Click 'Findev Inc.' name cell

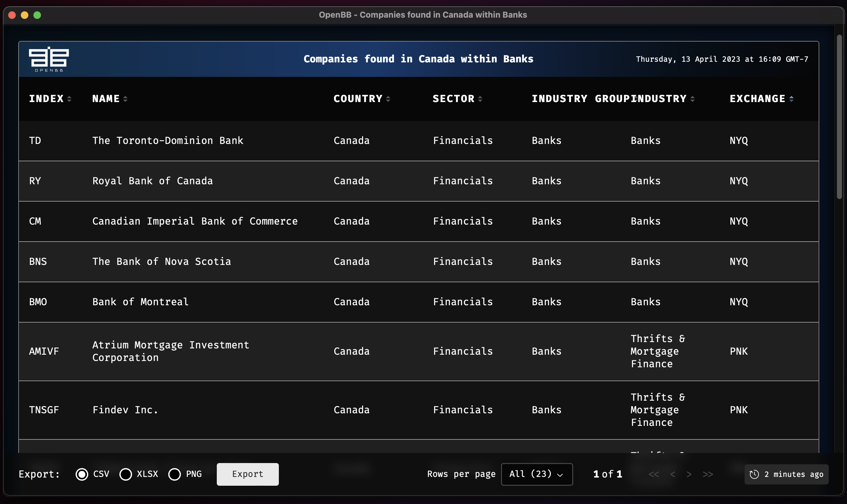[125, 410]
